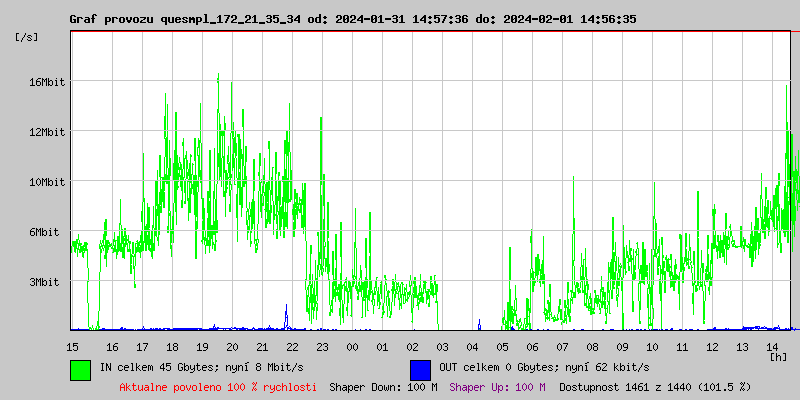Screen dimensions: 800x400
Task: Select the 16Mbit y-axis label
Action: [x=46, y=82]
